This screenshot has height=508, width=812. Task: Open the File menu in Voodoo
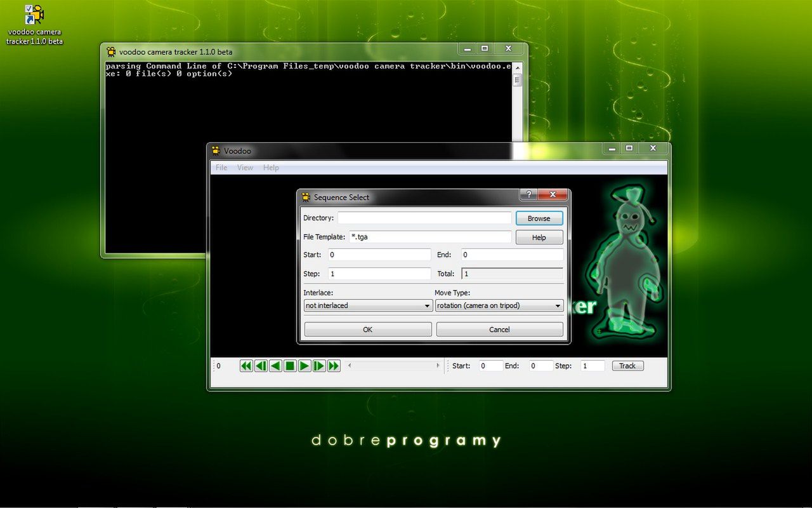(221, 168)
